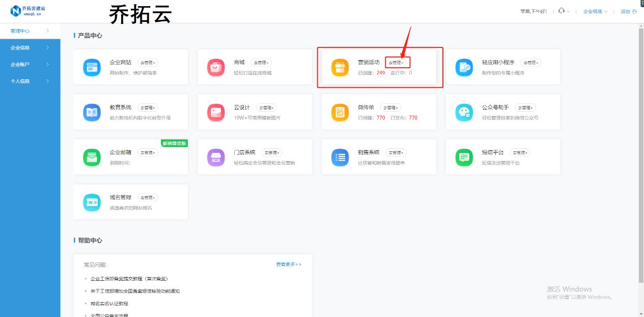
Task: Open the 查看更多>> link
Action: [x=289, y=265]
